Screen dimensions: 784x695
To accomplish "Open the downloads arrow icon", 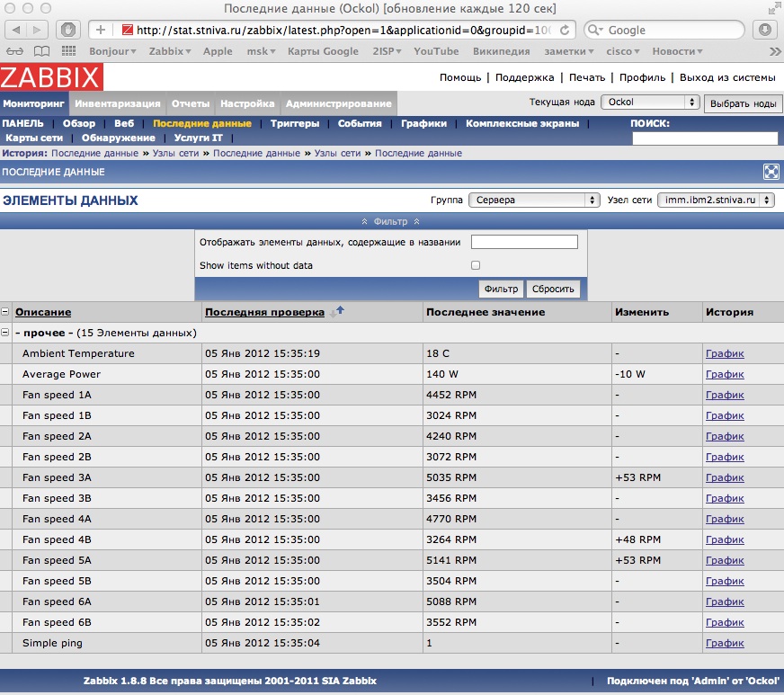I will click(x=764, y=30).
